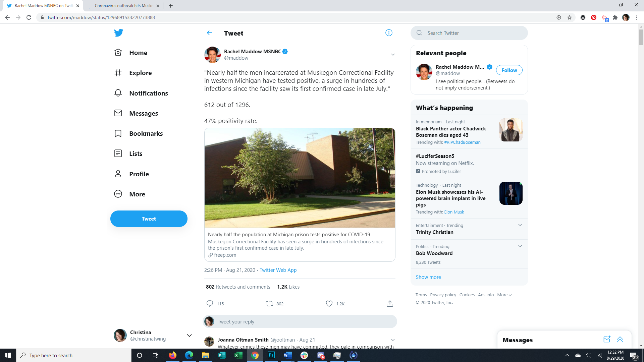Open Photoshop from the Windows taskbar

click(271, 355)
